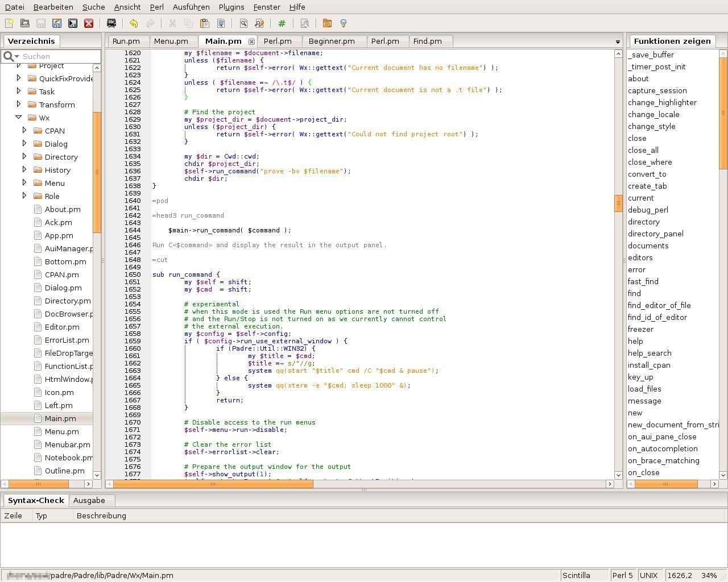Click the document-search toolbar icon

[x=304, y=23]
